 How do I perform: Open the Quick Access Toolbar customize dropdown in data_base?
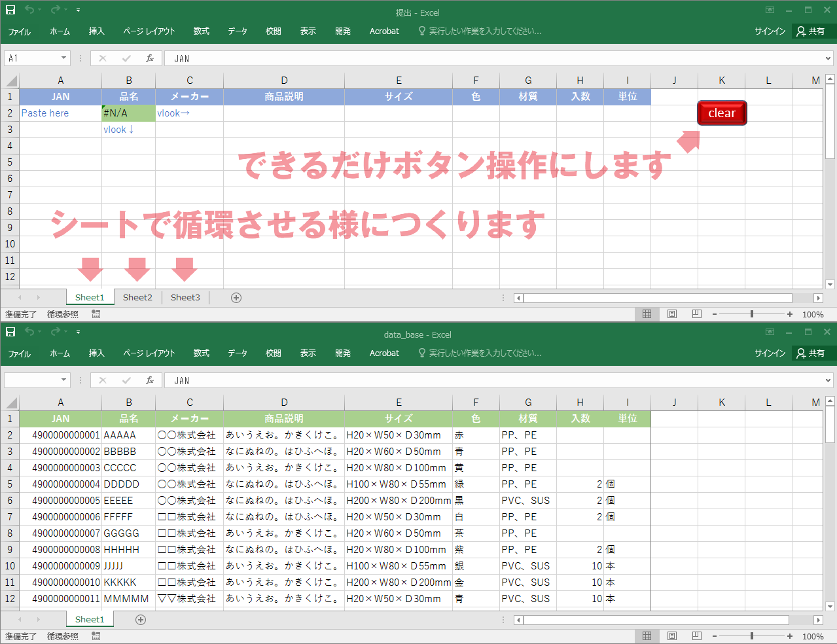pyautogui.click(x=78, y=332)
